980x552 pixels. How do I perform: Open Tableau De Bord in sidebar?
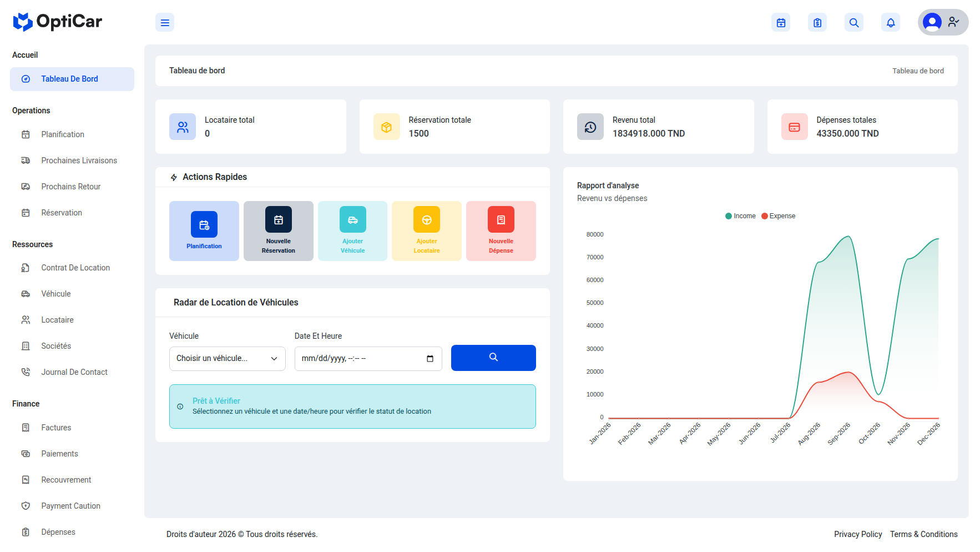click(72, 79)
